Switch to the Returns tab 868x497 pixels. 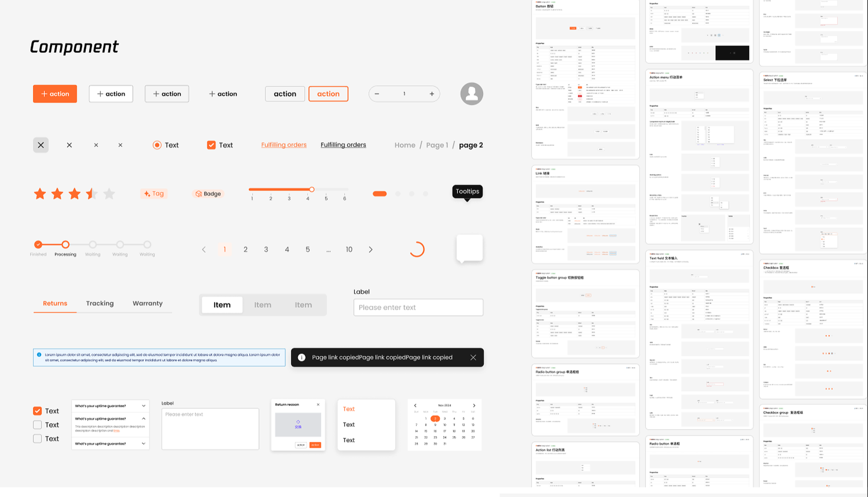(x=55, y=303)
